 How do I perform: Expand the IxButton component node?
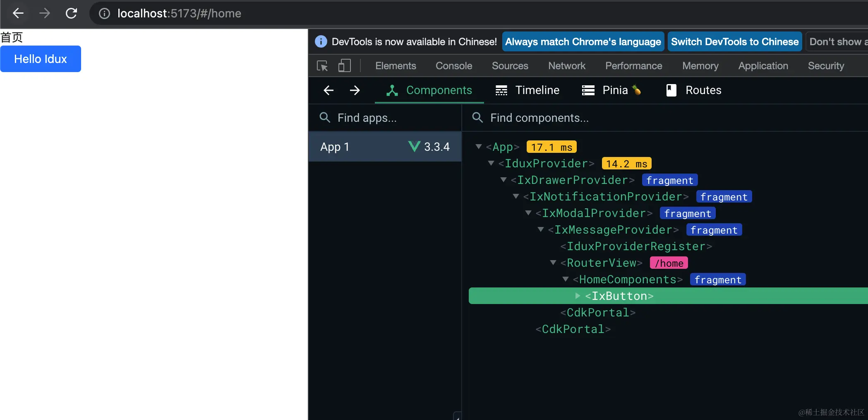[578, 296]
